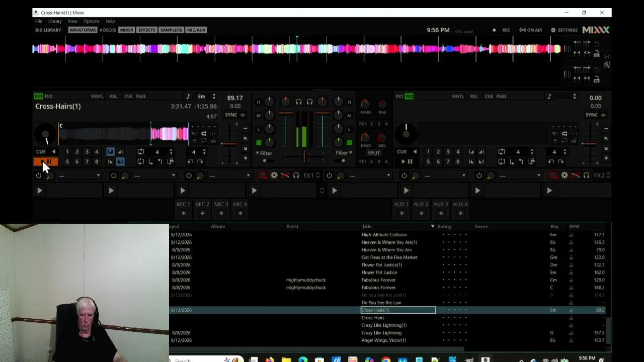
Task: Click the reverse play arrow beside deck 2 CUE
Action: click(x=415, y=151)
